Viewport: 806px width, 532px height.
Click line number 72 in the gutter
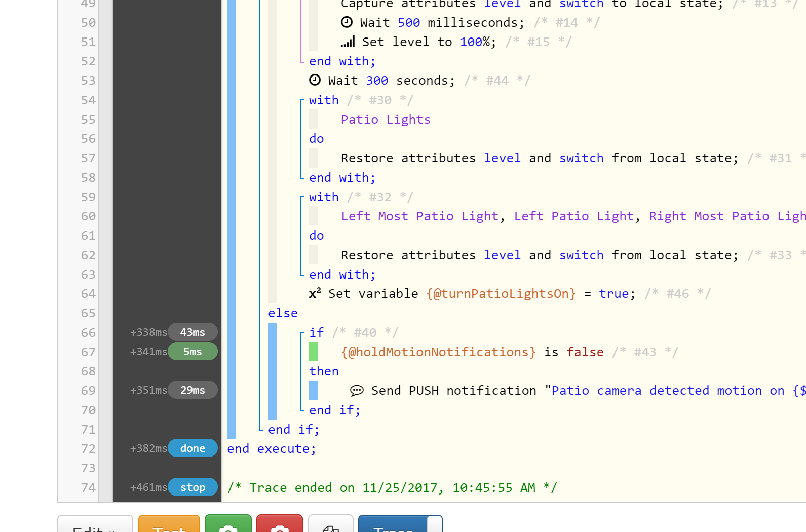tap(88, 449)
